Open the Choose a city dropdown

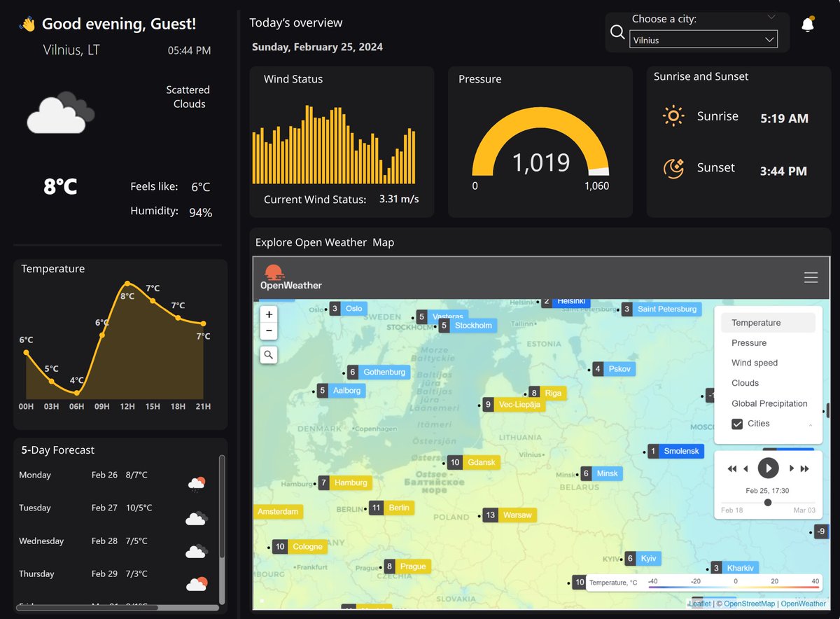[x=703, y=19]
